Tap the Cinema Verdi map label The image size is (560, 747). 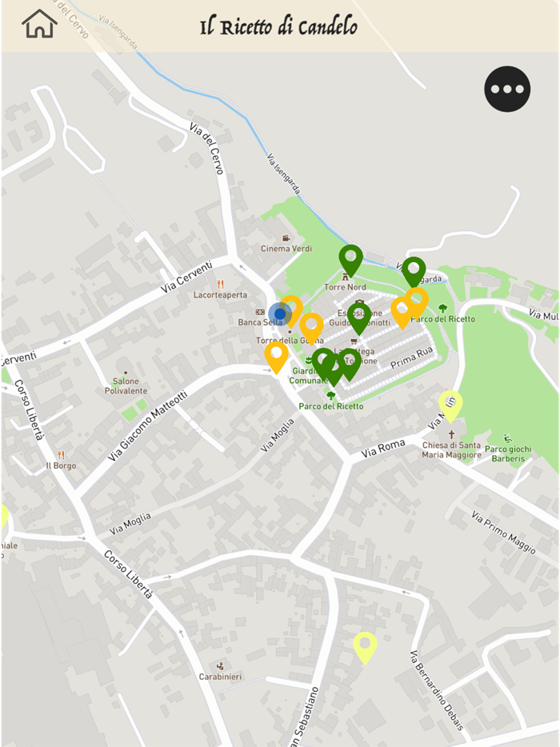coord(286,248)
